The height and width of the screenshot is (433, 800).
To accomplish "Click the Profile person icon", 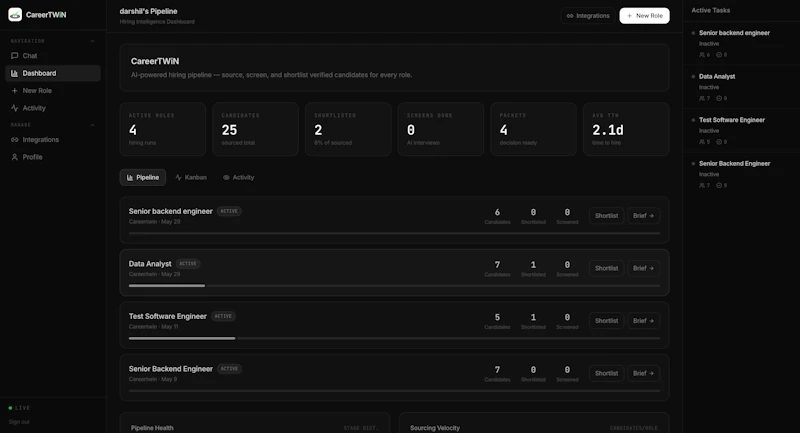I will pos(14,157).
